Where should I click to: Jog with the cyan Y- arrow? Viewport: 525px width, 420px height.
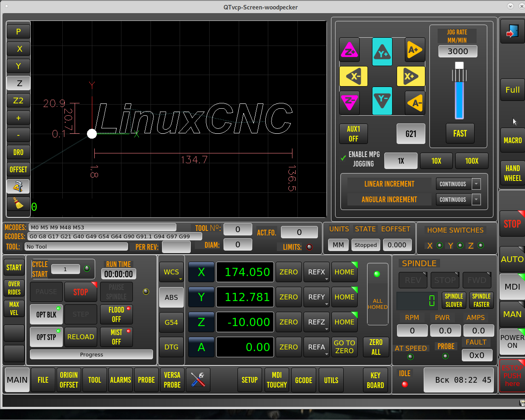[x=382, y=101]
